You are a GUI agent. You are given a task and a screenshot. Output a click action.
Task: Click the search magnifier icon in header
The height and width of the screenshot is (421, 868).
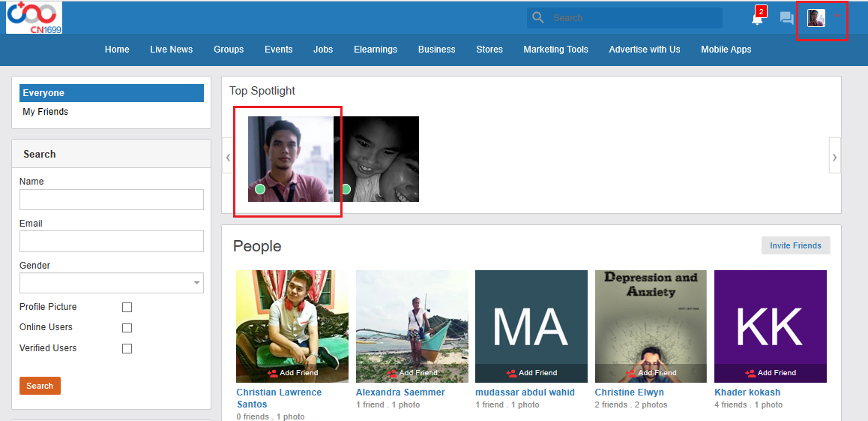pos(537,18)
